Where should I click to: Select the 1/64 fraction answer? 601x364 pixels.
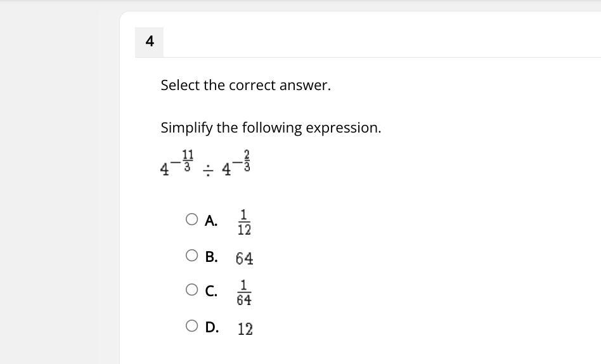click(x=244, y=292)
